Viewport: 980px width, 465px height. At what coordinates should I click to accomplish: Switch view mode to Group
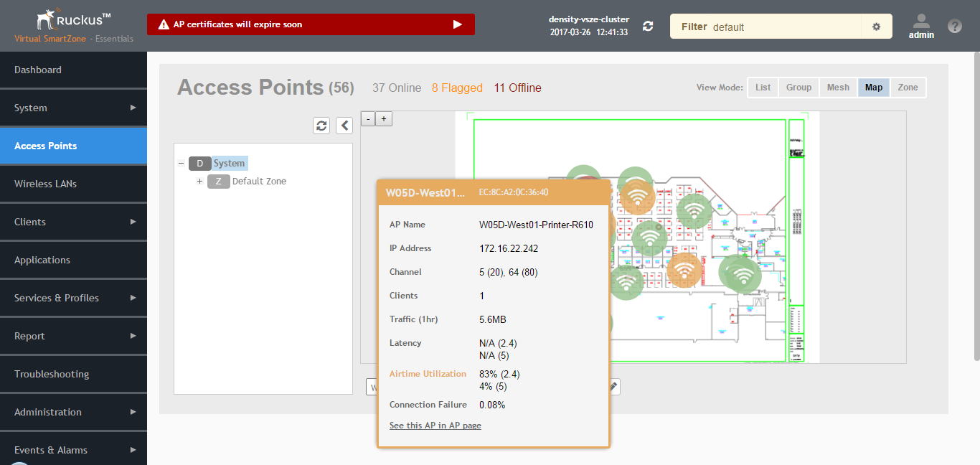tap(798, 87)
